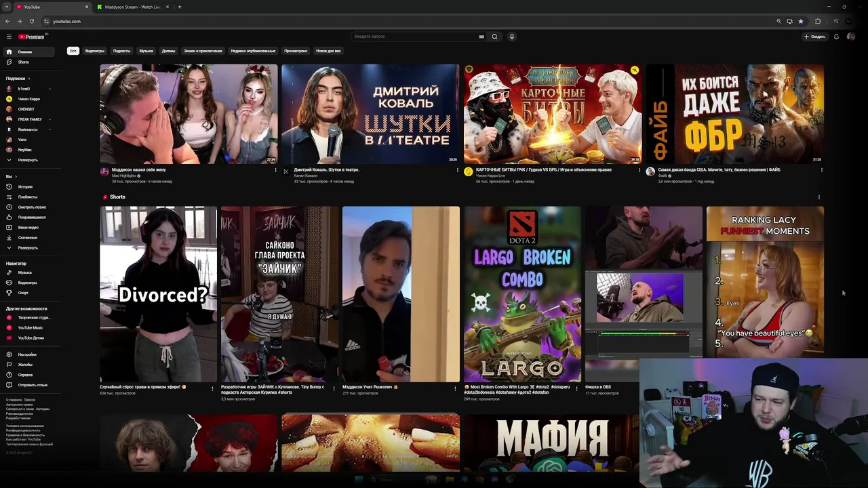Open the Дмитрий Коваль Шутки в театре thumbnail

(x=370, y=114)
